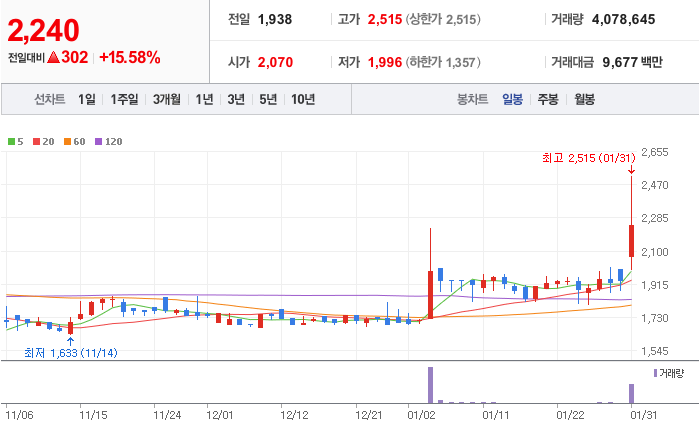Viewport: 699px width, 436px height.
Task: Click the +15.58% change rate
Action: pos(130,58)
